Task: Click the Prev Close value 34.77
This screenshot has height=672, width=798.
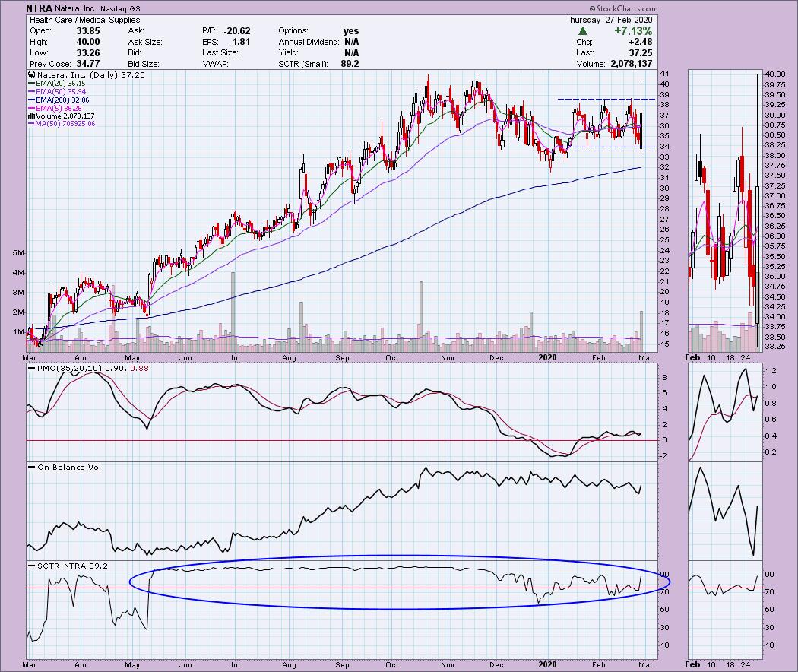Action: click(x=88, y=64)
